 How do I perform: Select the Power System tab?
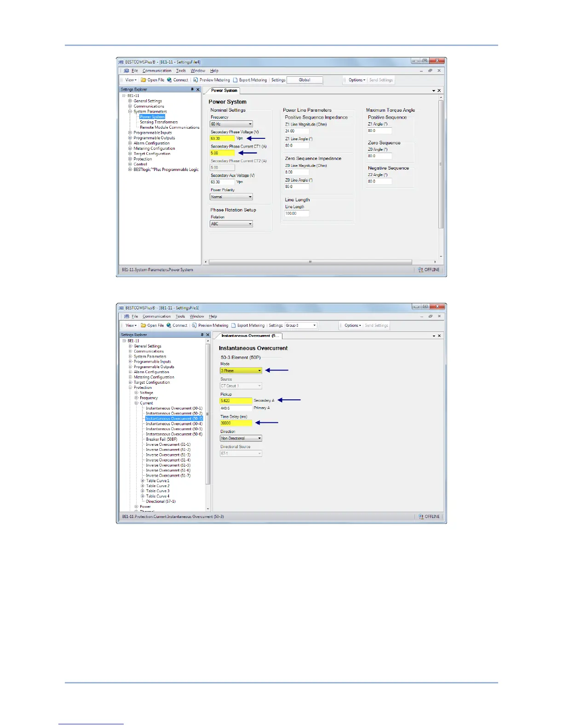224,91
